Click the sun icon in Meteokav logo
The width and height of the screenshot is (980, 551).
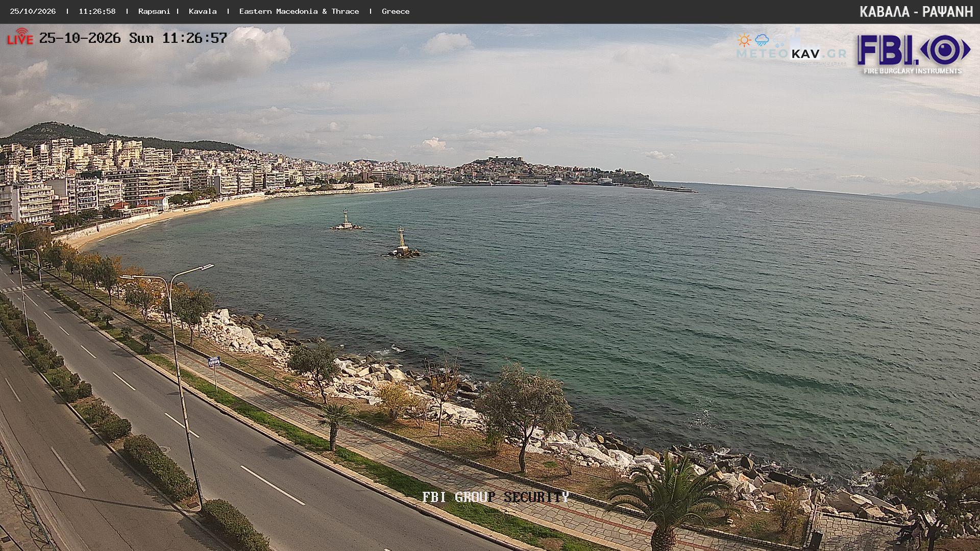pos(744,40)
